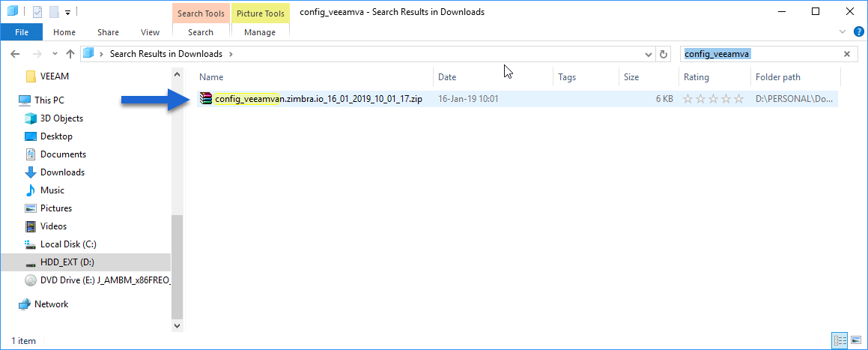868x350 pixels.
Task: Select This PC in navigation pane
Action: tap(49, 100)
